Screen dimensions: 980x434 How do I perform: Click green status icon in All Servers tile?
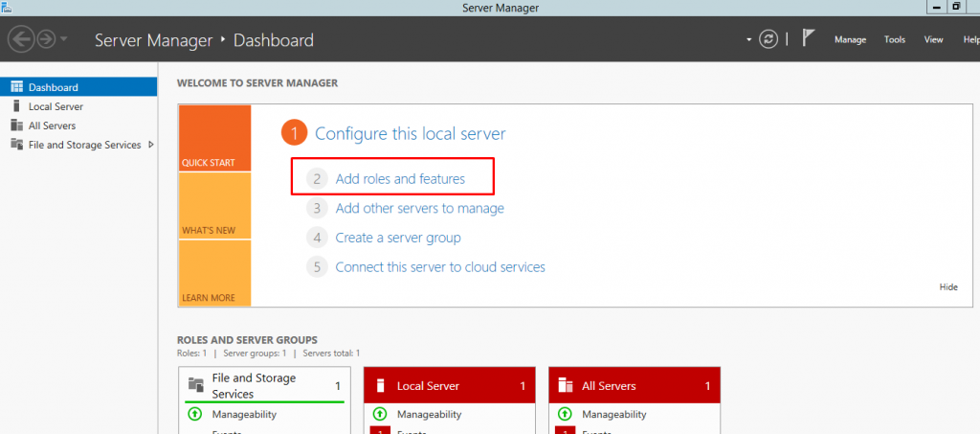(565, 414)
